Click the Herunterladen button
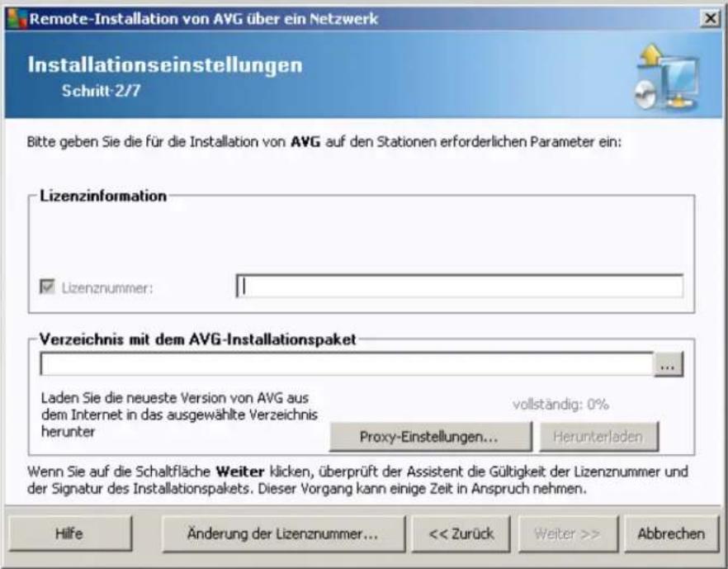 coord(598,437)
